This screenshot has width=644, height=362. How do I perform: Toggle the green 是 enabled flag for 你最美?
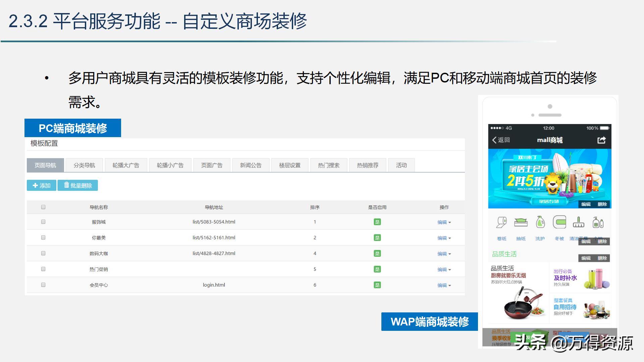point(377,238)
